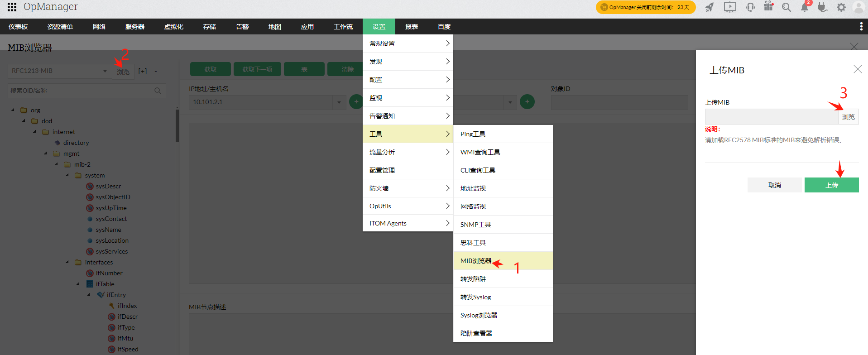868x355 pixels.
Task: Click the 对象ID input field
Action: [619, 102]
